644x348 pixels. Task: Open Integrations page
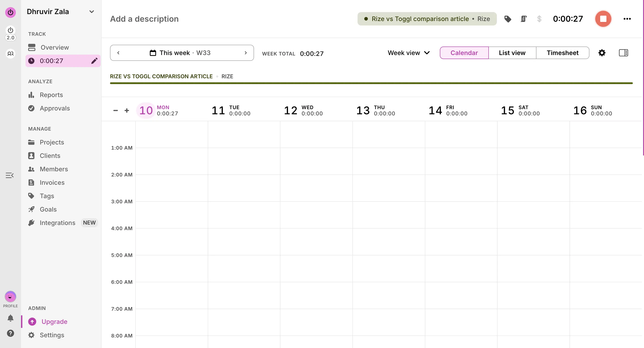57,223
